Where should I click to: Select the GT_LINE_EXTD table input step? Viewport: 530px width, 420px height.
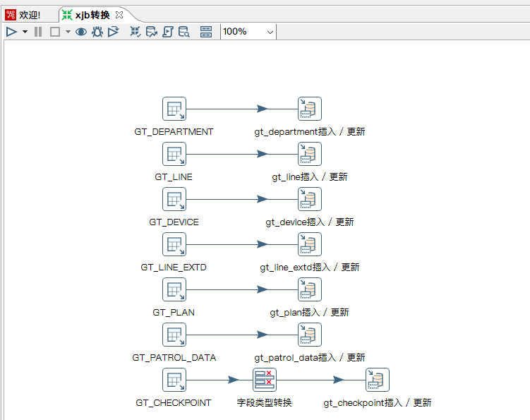coord(174,244)
